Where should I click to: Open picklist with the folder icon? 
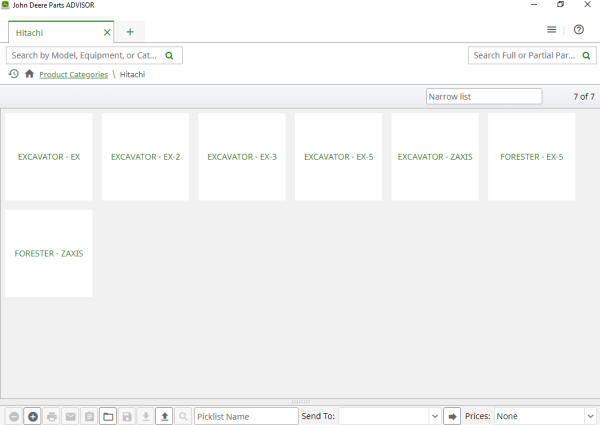point(108,416)
